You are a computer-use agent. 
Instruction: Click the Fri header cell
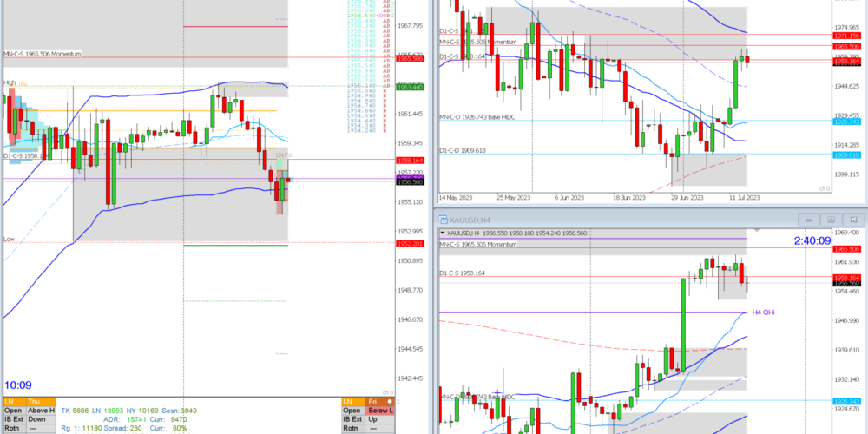(x=379, y=401)
